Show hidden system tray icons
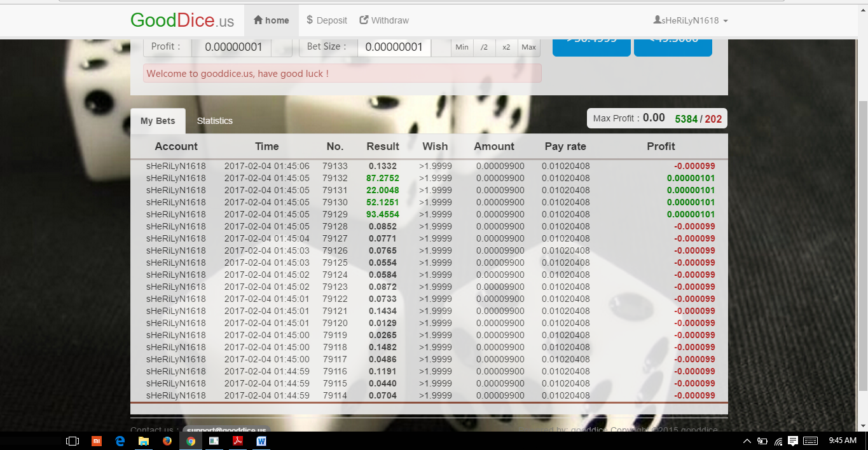 747,440
